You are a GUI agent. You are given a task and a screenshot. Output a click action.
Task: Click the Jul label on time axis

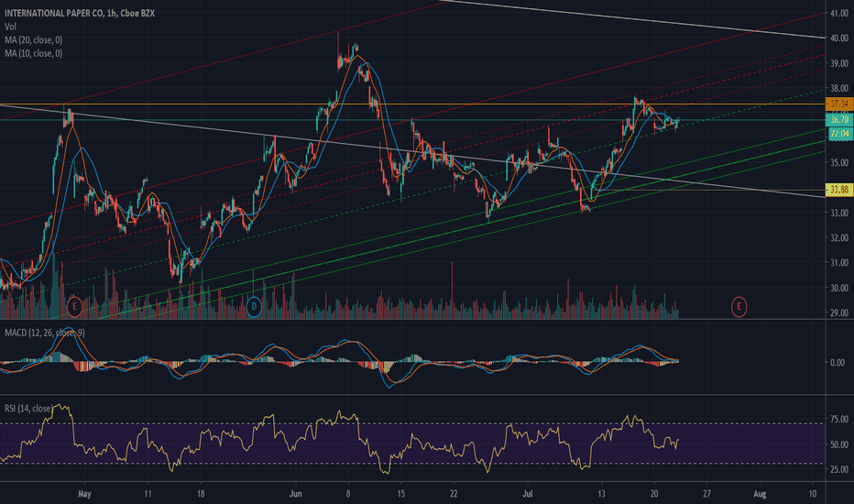[x=528, y=494]
